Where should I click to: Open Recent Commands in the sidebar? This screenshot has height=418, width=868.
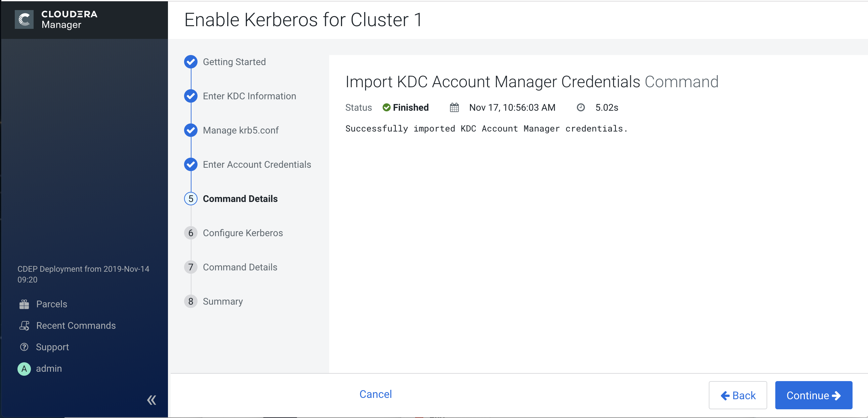[76, 325]
